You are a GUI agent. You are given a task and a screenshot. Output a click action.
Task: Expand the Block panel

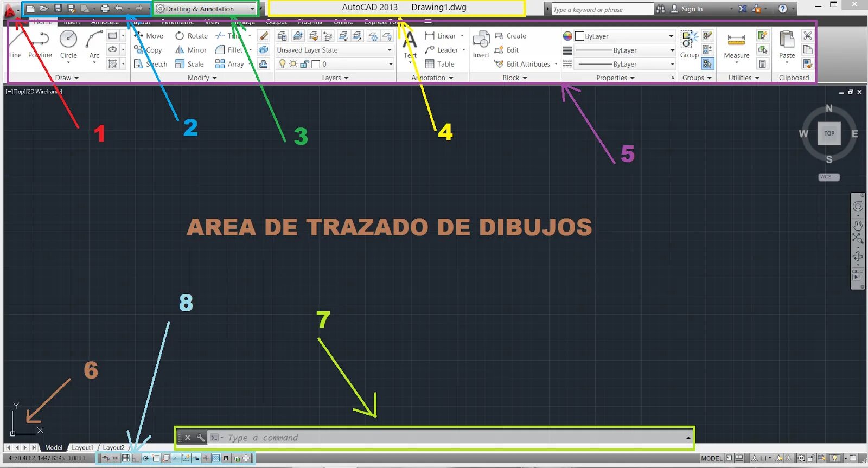click(514, 78)
